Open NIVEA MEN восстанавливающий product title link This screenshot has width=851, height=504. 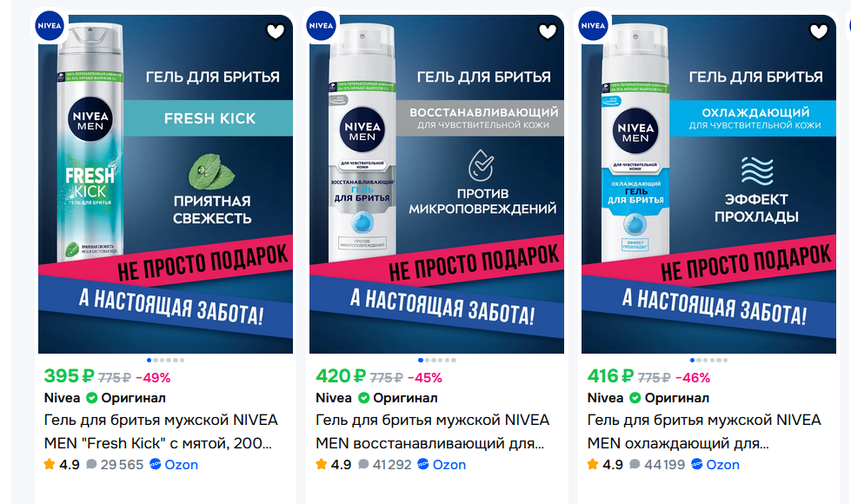(x=433, y=432)
